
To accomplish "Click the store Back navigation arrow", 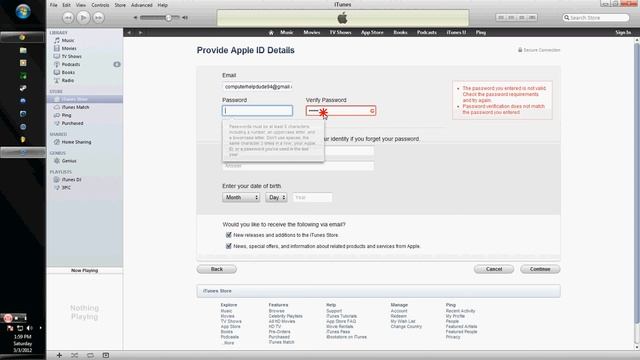I will (129, 32).
